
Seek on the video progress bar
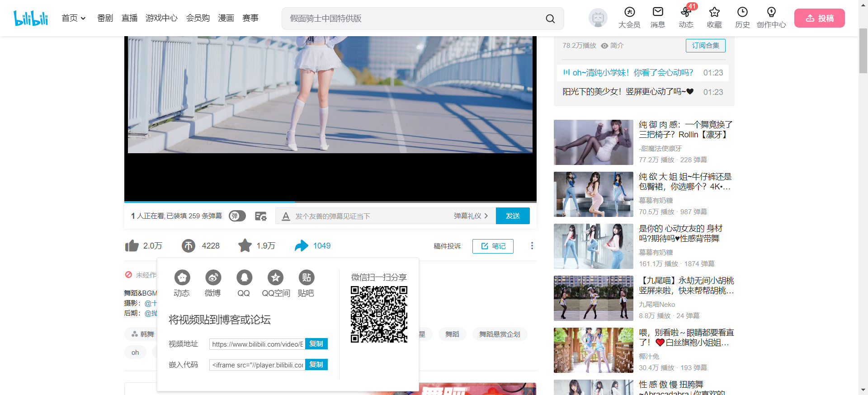pyautogui.click(x=330, y=202)
